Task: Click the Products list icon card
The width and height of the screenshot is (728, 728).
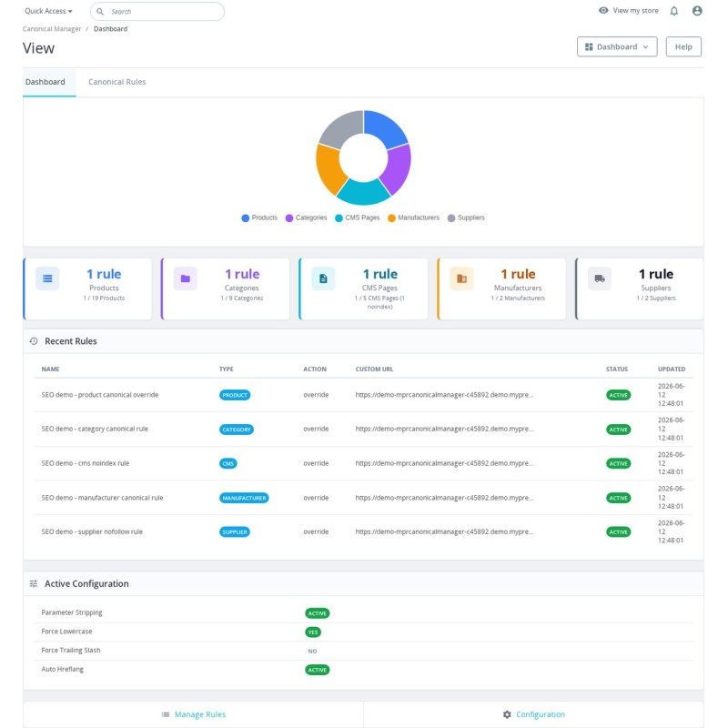Action: pos(47,278)
